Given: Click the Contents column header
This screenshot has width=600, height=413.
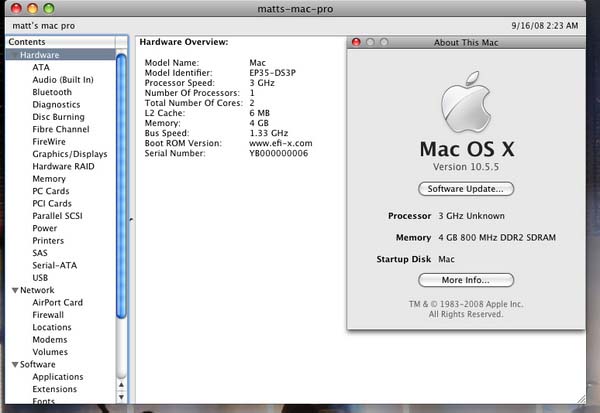Looking at the screenshot, I should (x=60, y=42).
